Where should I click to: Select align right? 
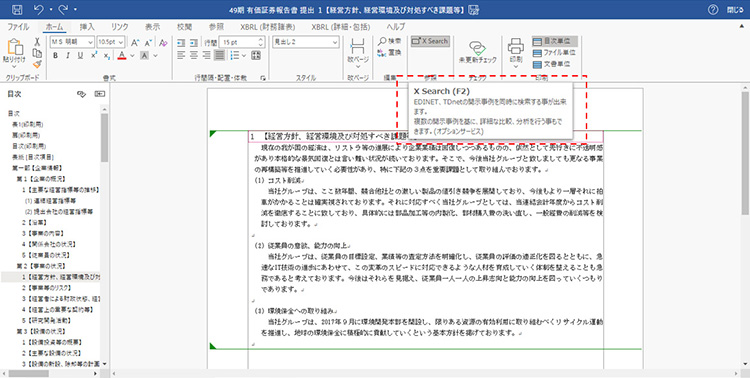(207, 56)
